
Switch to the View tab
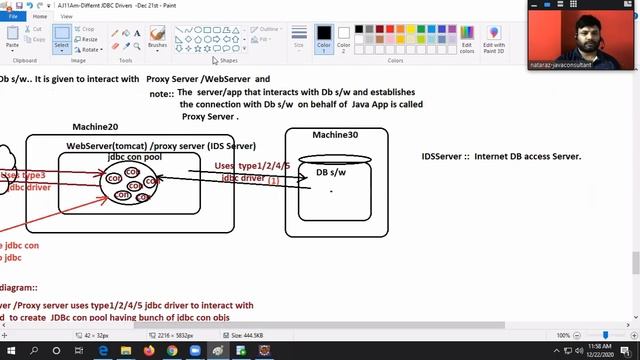click(67, 16)
